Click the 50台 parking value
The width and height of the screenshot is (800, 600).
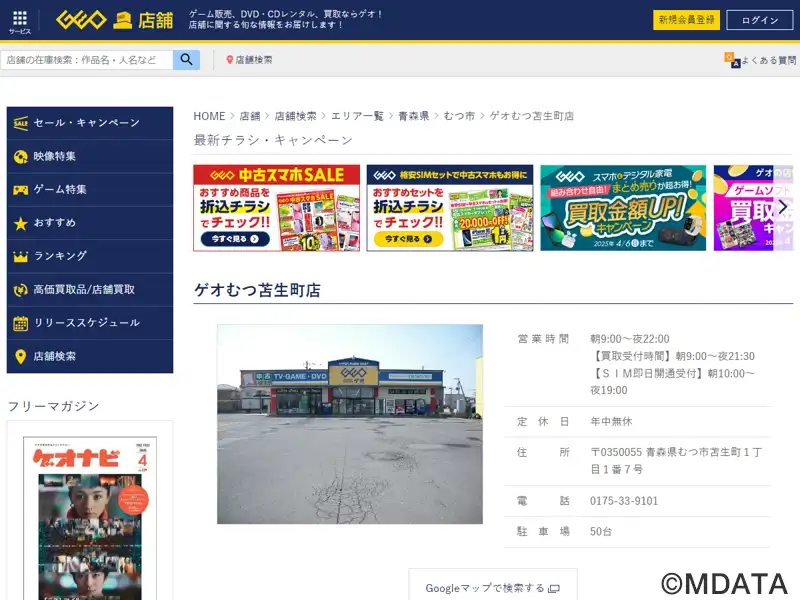pyautogui.click(x=601, y=532)
